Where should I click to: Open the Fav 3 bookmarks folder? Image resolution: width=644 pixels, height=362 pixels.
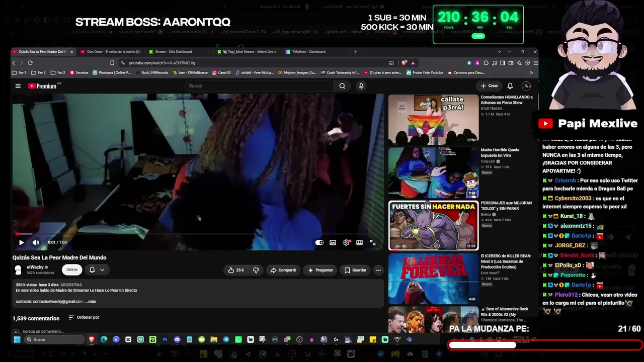click(58, 72)
